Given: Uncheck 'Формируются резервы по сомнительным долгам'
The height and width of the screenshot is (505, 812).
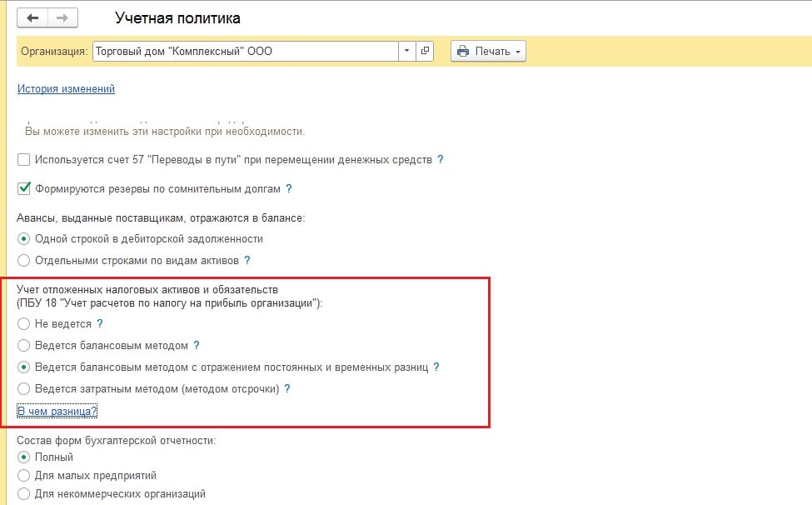Looking at the screenshot, I should [24, 189].
